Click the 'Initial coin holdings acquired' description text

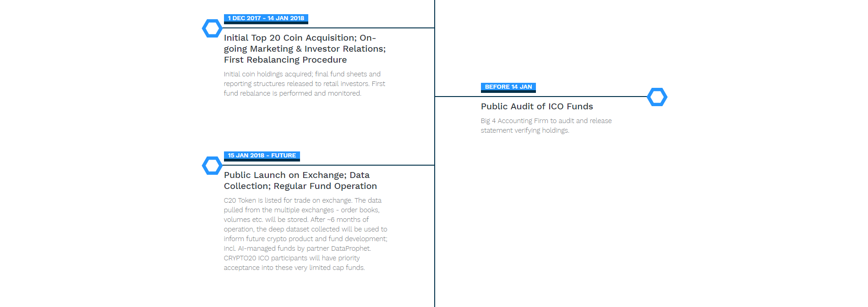[305, 84]
